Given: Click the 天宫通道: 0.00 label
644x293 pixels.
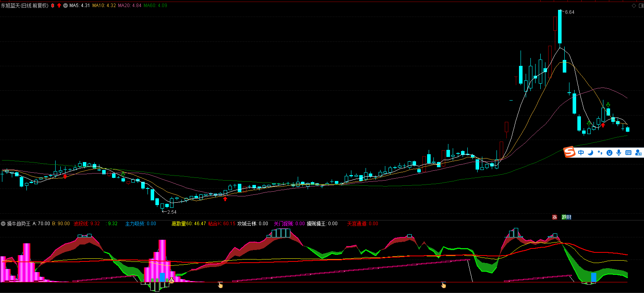Looking at the screenshot, I should (362, 224).
